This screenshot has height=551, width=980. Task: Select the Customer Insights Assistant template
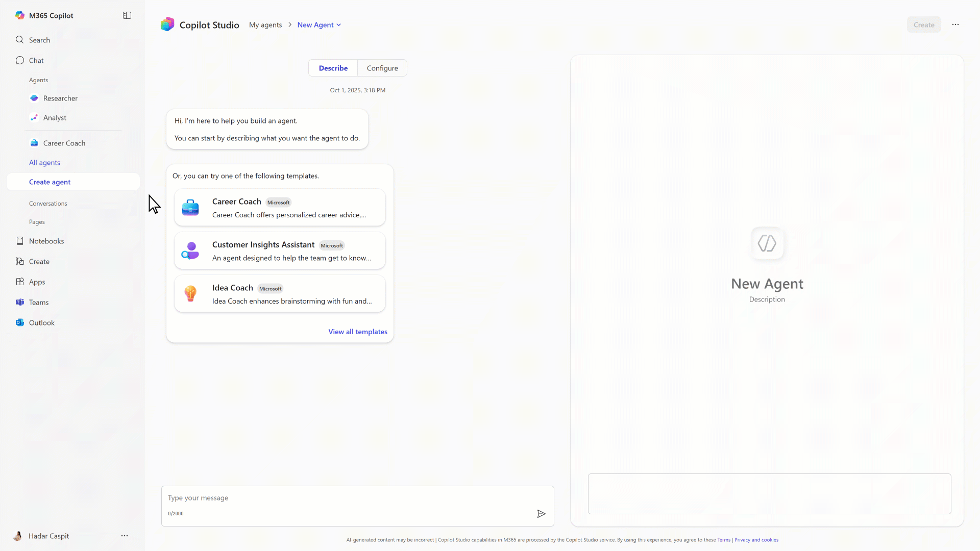coord(280,251)
